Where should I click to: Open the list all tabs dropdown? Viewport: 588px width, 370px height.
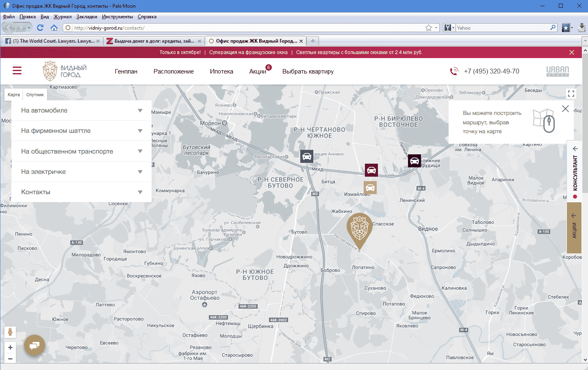[585, 41]
